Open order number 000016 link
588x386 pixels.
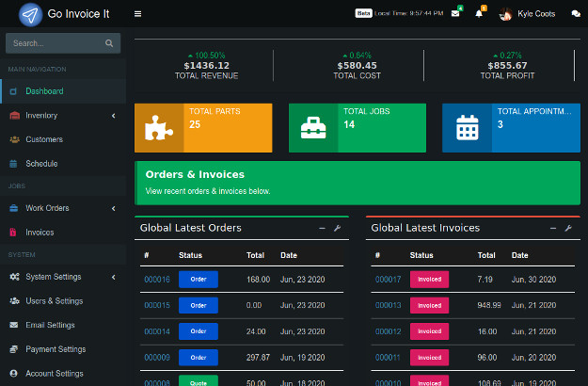click(157, 280)
